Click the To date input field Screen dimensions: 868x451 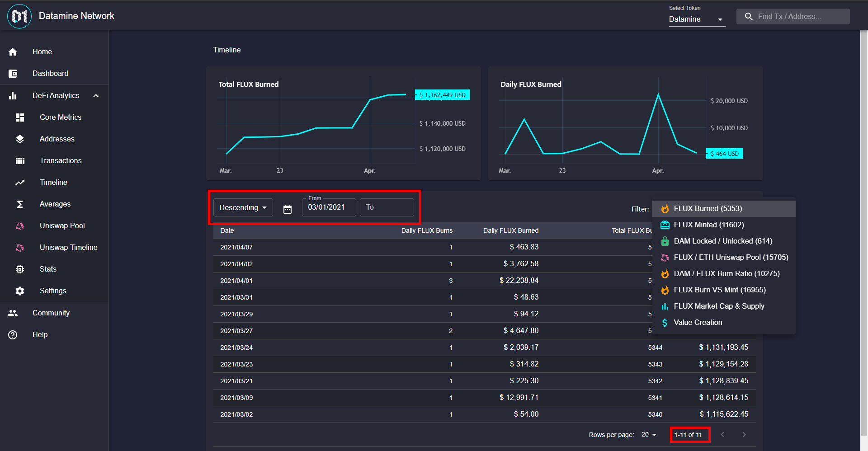(x=387, y=207)
